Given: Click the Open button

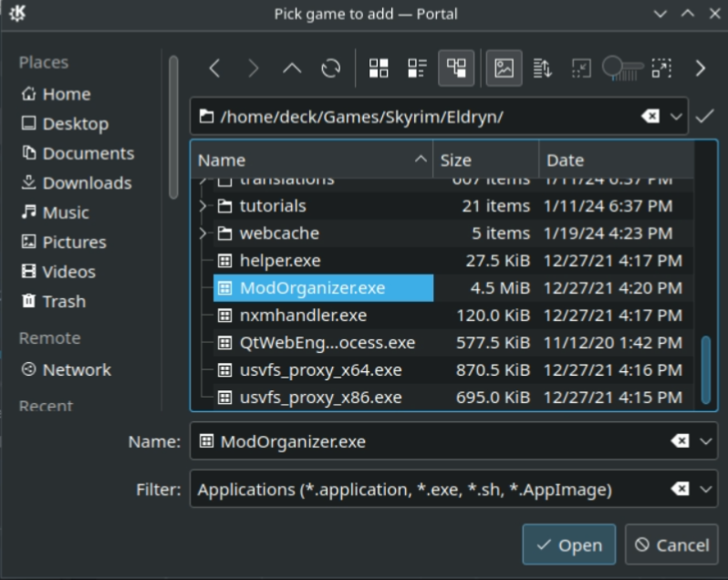Looking at the screenshot, I should pos(568,544).
